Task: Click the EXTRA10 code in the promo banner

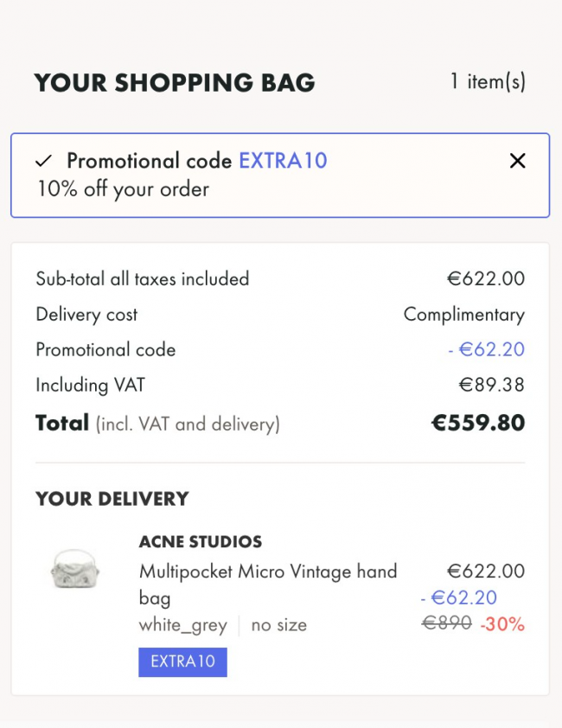Action: (283, 161)
